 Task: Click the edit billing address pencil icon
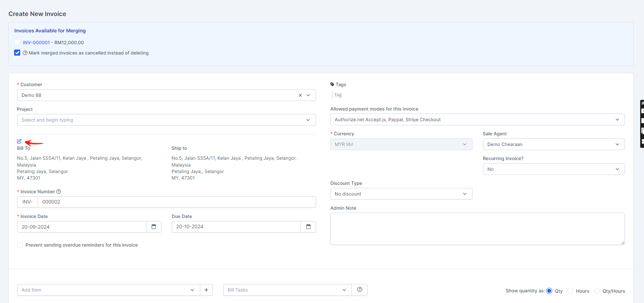coord(19,141)
